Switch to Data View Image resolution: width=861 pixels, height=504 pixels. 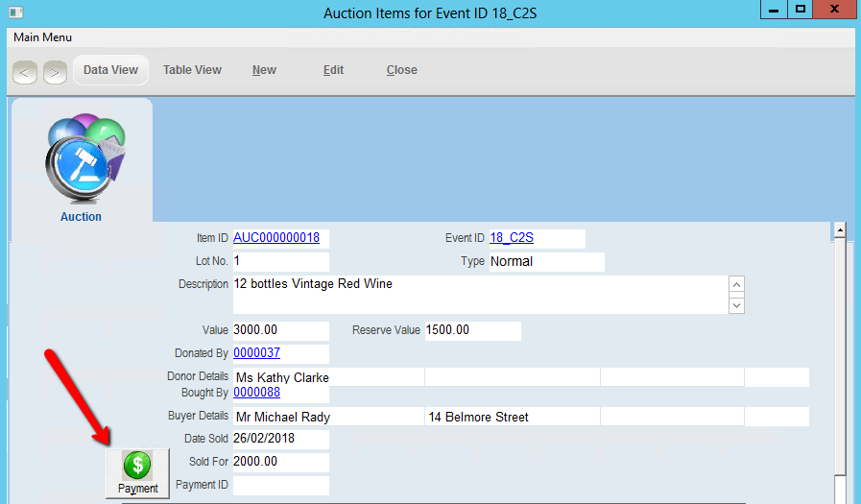[x=110, y=70]
